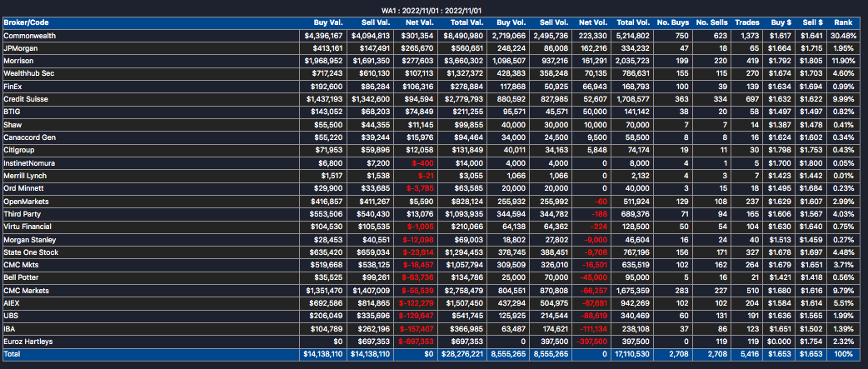Viewport: 868px width, 369px height.
Task: Select the InstinetNomura broker name
Action: (29, 163)
